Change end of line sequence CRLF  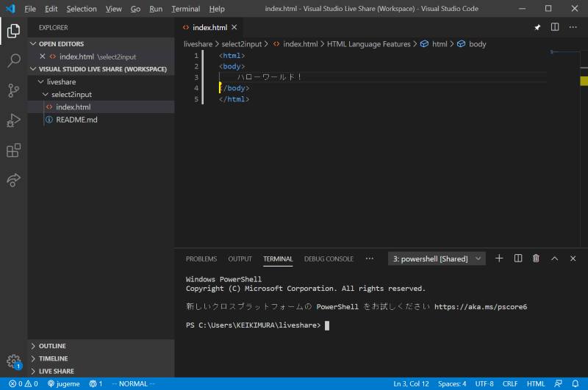pos(510,383)
